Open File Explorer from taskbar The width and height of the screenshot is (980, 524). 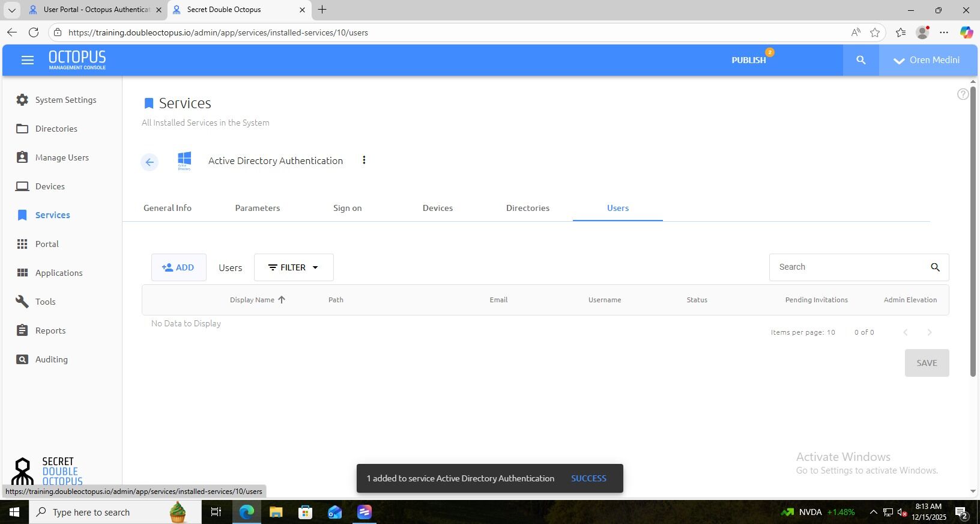[276, 512]
